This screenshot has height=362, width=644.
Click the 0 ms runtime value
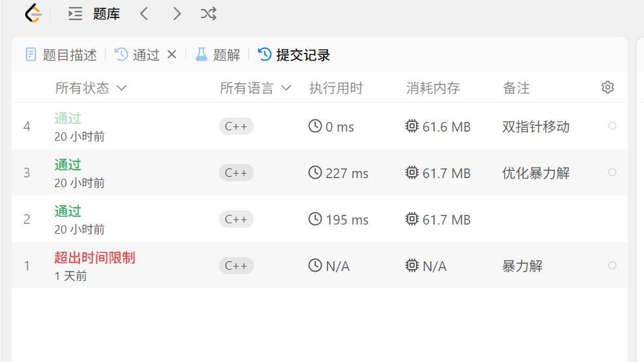(340, 127)
